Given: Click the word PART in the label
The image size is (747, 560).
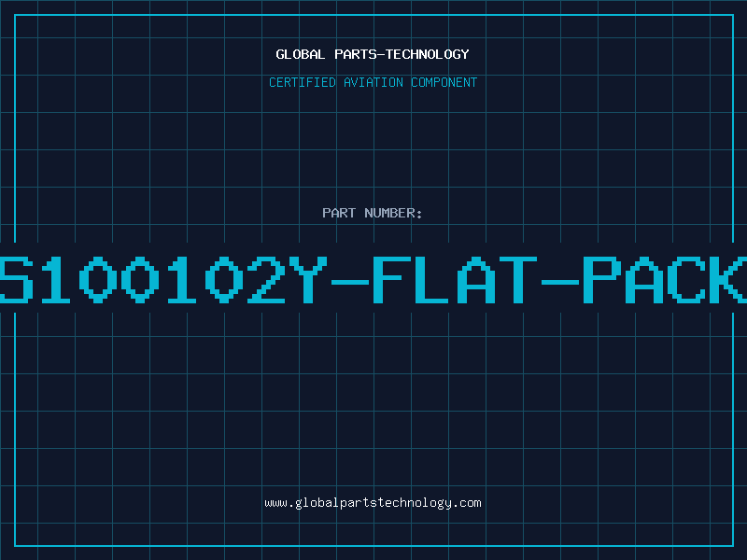Looking at the screenshot, I should (x=339, y=213).
